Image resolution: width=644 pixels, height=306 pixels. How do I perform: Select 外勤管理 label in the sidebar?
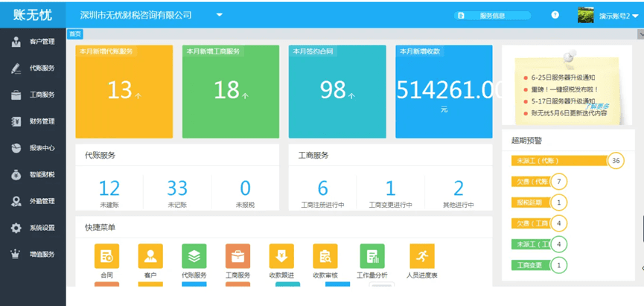[x=42, y=201]
